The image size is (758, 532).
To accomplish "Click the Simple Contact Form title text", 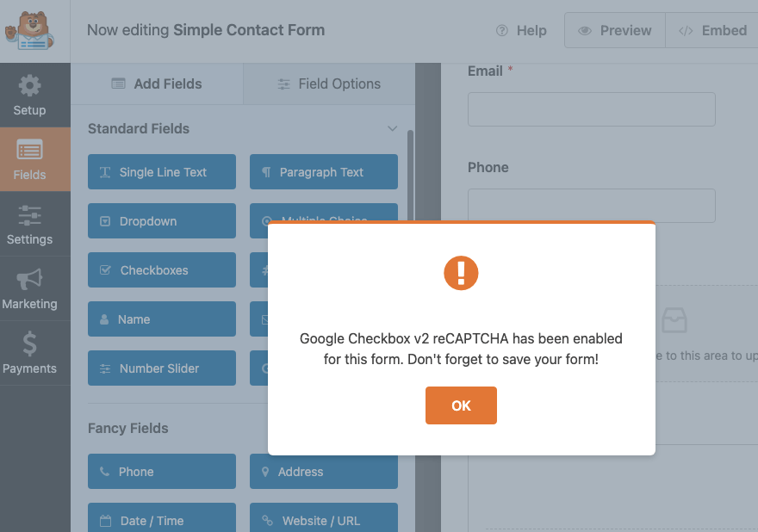I will [x=249, y=30].
